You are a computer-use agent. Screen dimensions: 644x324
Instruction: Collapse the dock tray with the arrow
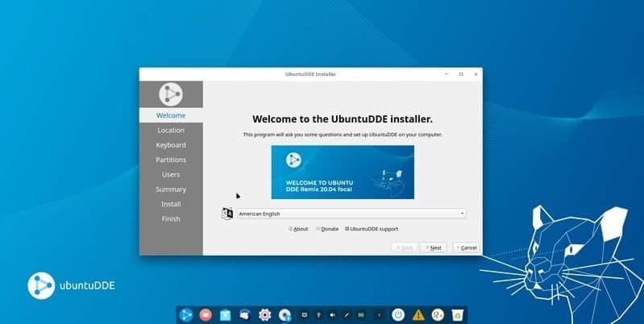pos(379,314)
